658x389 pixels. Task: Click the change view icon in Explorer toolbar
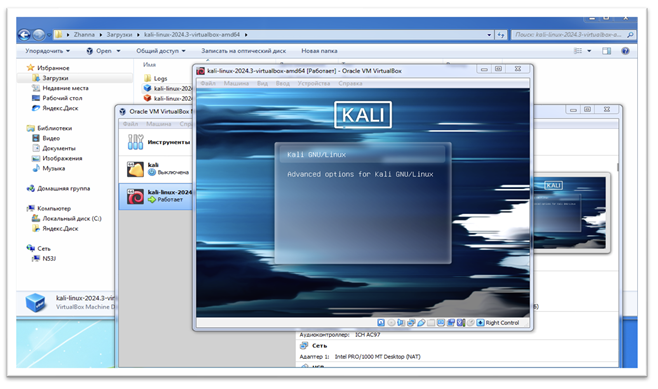578,51
